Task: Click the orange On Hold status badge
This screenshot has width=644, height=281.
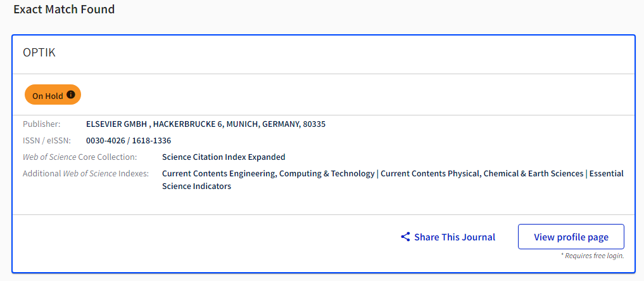Action: click(x=53, y=95)
